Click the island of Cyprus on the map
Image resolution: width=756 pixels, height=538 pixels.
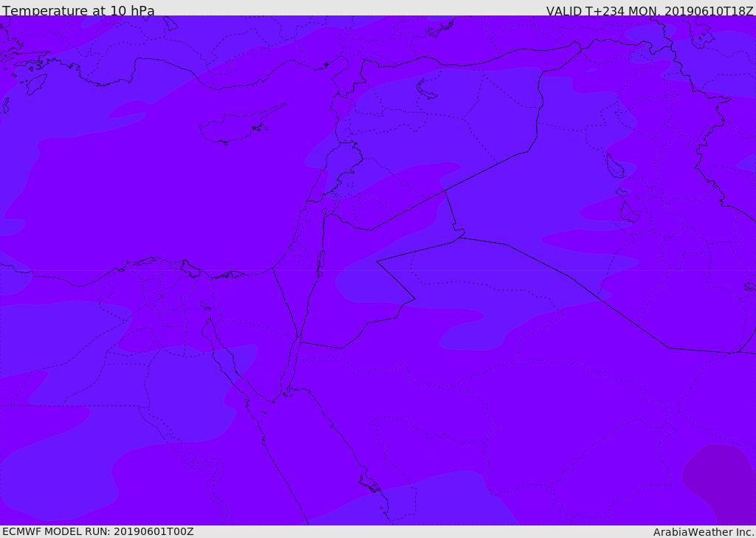(236, 127)
